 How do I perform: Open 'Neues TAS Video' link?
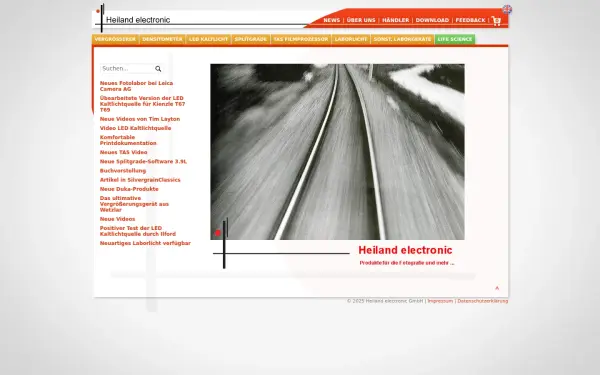tap(124, 152)
